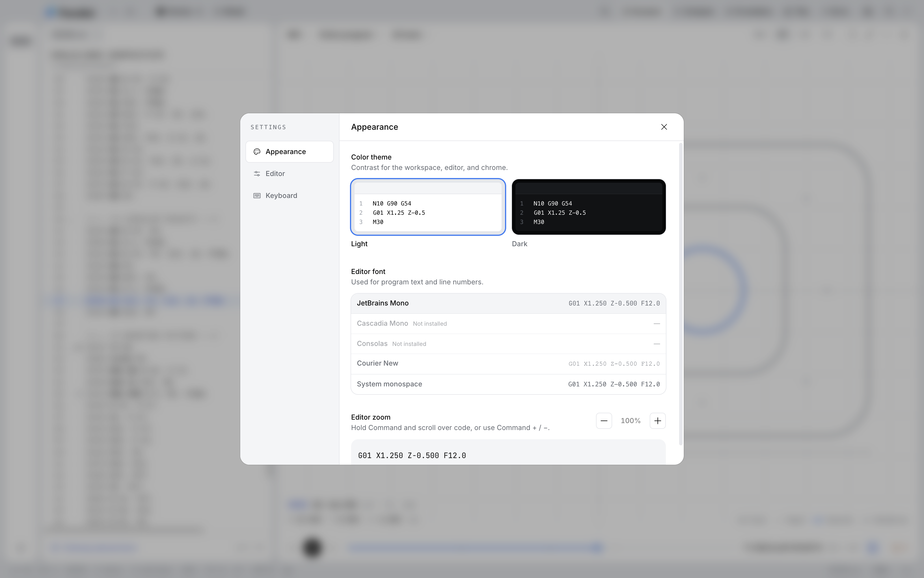Increase editor zoom with plus button

[657, 421]
